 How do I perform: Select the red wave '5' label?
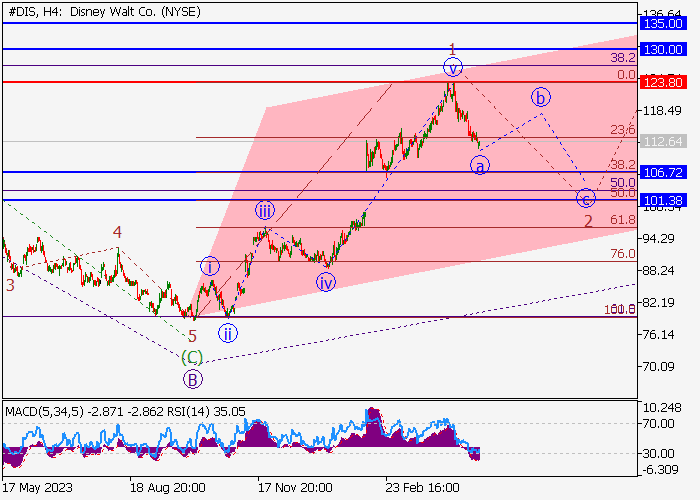[x=192, y=336]
